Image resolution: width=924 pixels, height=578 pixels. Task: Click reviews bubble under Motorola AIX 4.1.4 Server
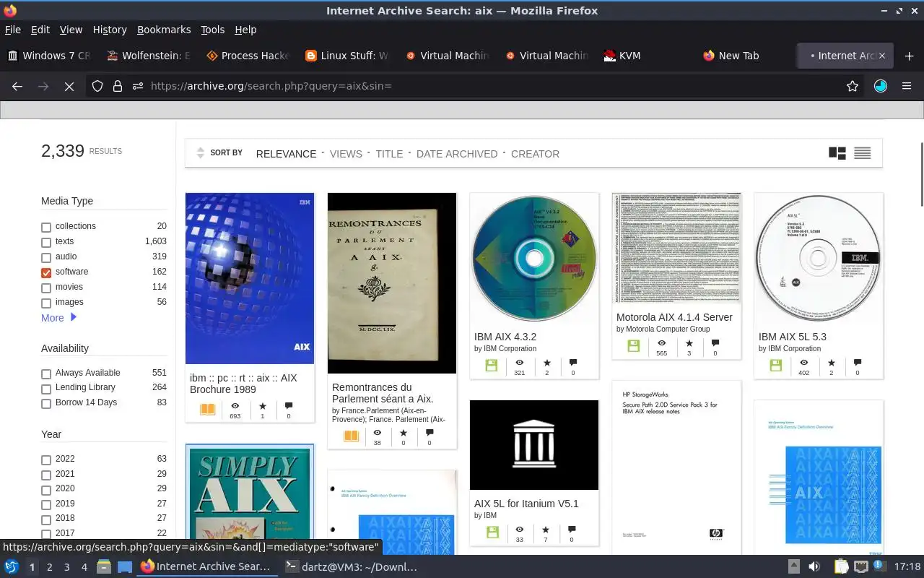point(715,343)
